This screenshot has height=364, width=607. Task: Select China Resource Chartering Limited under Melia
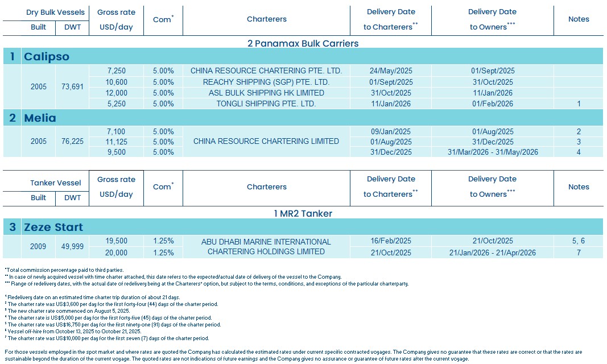point(266,141)
